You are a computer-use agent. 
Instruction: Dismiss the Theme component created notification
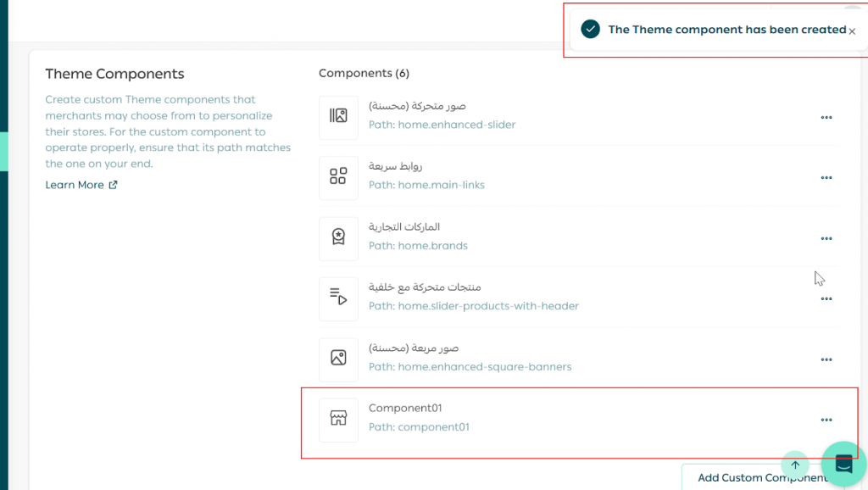click(x=852, y=31)
